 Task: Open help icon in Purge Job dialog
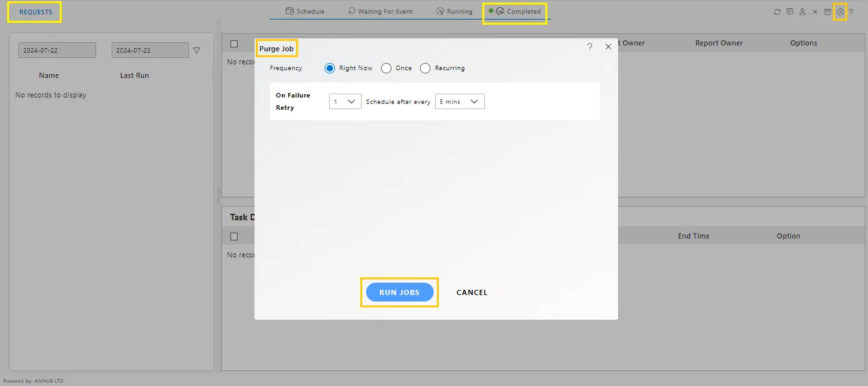click(589, 47)
